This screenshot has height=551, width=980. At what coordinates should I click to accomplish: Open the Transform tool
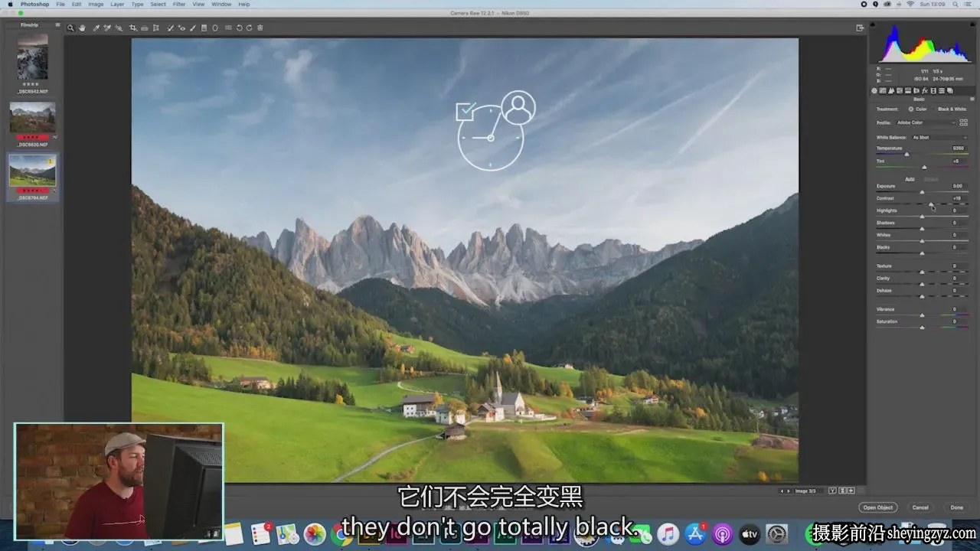point(155,28)
